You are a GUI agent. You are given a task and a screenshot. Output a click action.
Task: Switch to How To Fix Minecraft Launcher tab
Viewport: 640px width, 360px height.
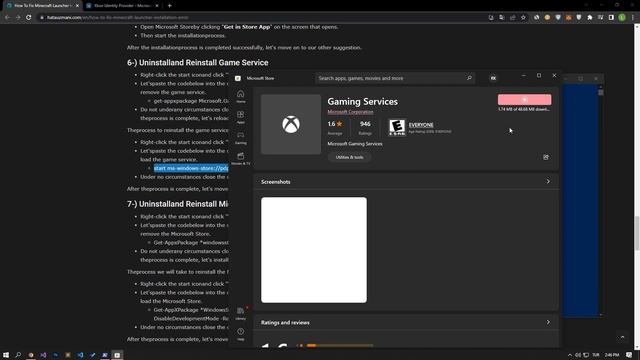pyautogui.click(x=42, y=6)
